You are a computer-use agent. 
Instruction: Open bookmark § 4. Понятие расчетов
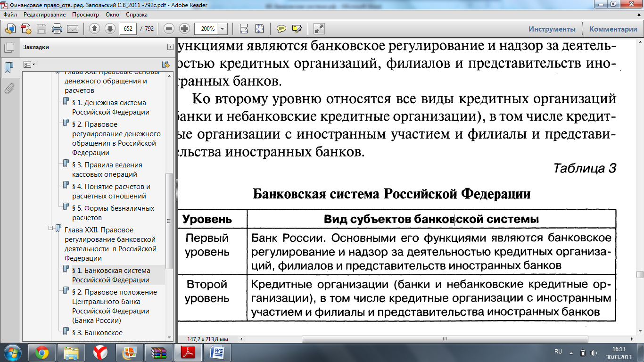[x=111, y=191]
